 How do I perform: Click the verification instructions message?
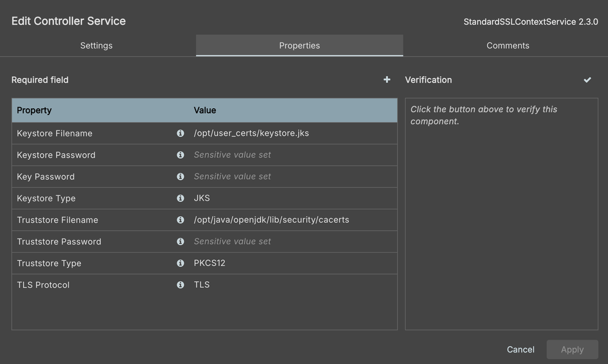click(483, 115)
